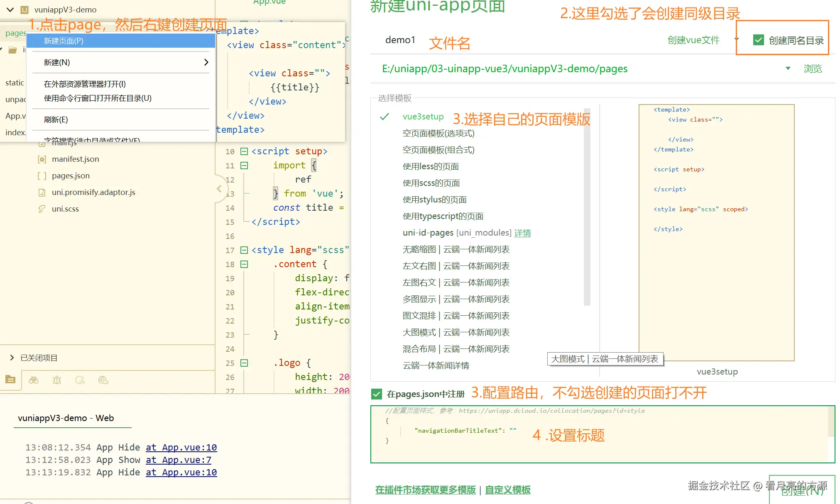The image size is (840, 504).
Task: Open the uniCloud globe panel icon
Action: click(x=103, y=380)
